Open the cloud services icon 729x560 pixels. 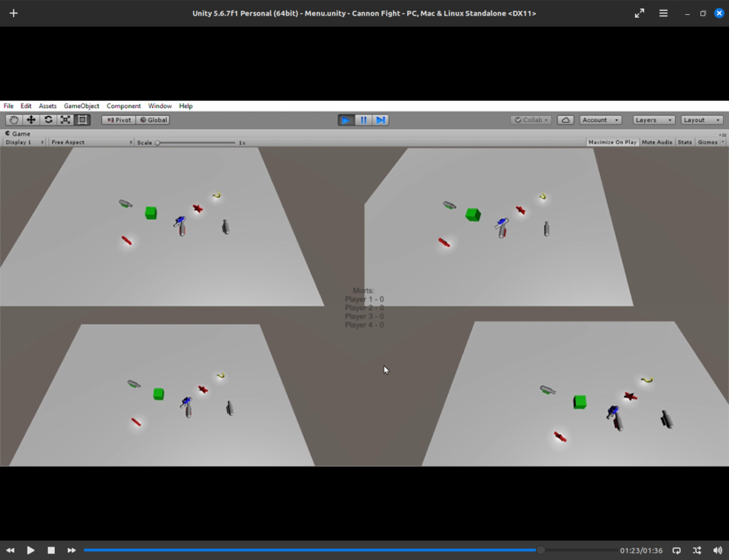pos(565,120)
